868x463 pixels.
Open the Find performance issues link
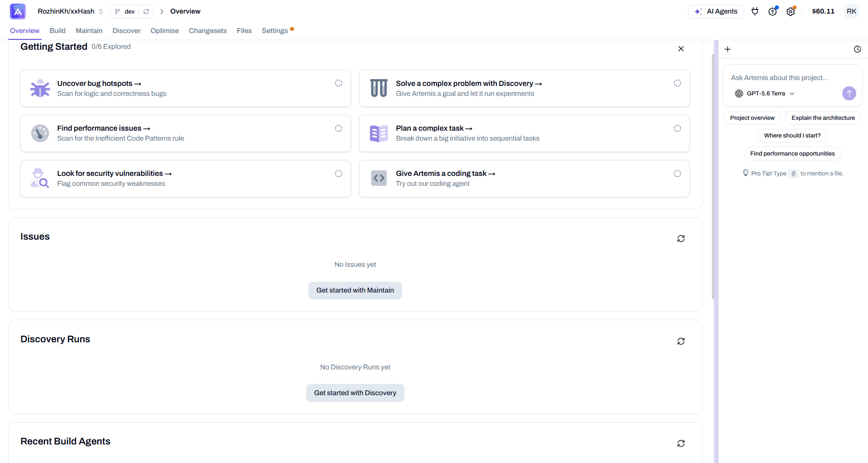point(104,128)
